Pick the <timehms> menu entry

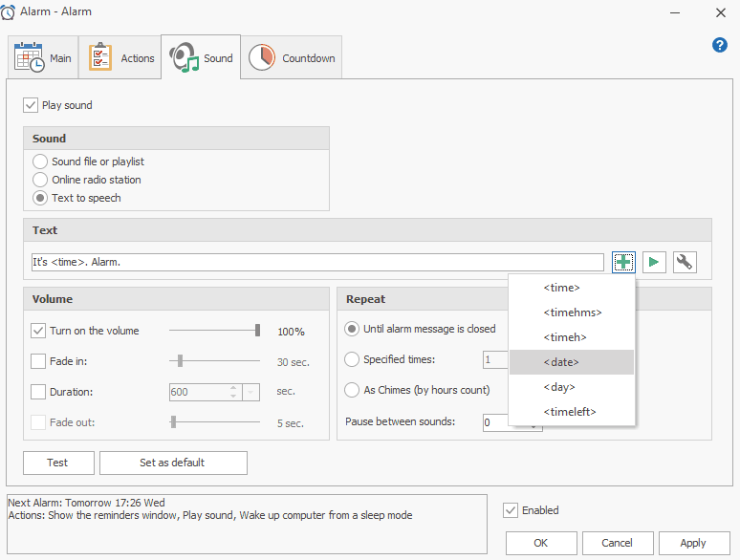(571, 312)
